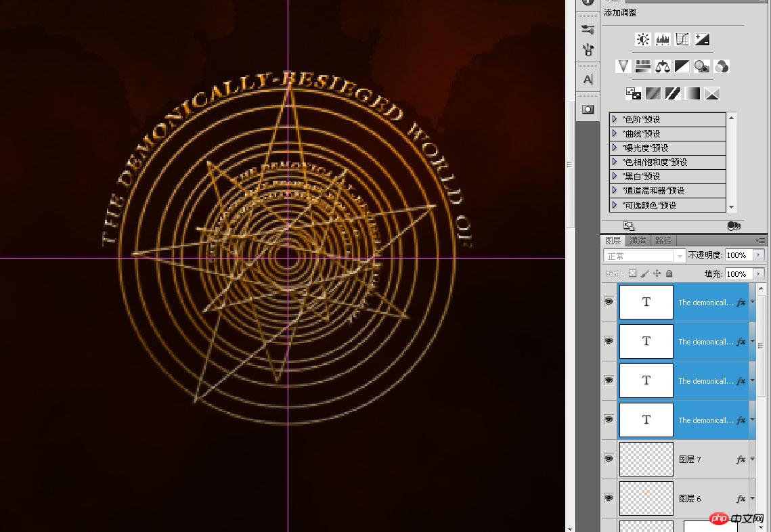This screenshot has height=532, width=771.
Task: Click the 不透明度 value field
Action: point(740,255)
